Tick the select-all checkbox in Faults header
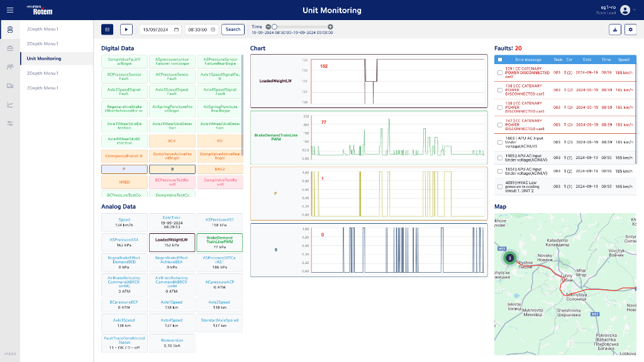Viewport: 644px width, 362px height. (x=500, y=60)
